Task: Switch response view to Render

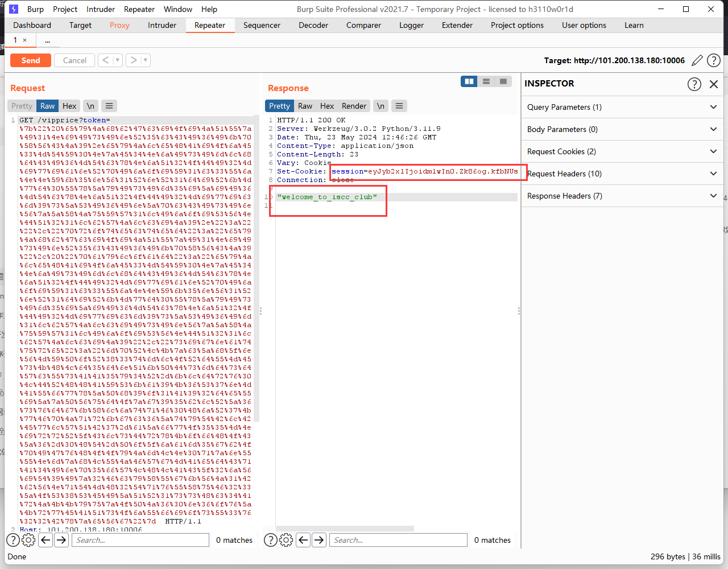Action: [x=354, y=106]
